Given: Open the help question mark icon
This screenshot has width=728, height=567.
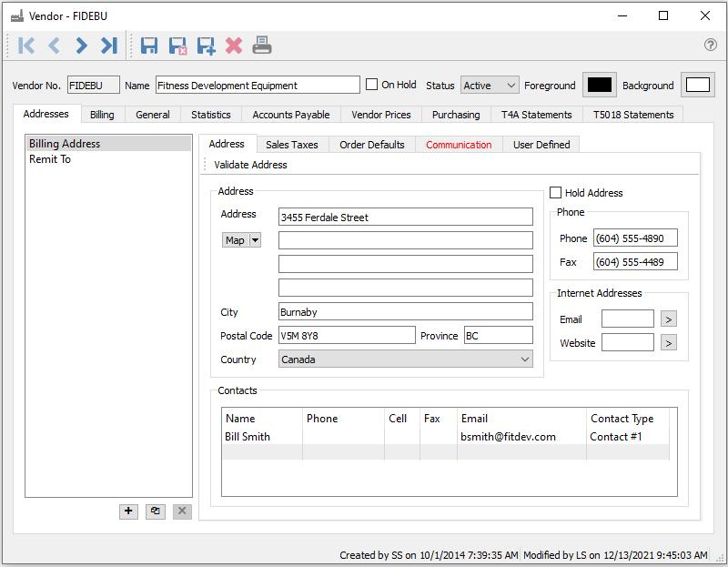Looking at the screenshot, I should point(711,45).
